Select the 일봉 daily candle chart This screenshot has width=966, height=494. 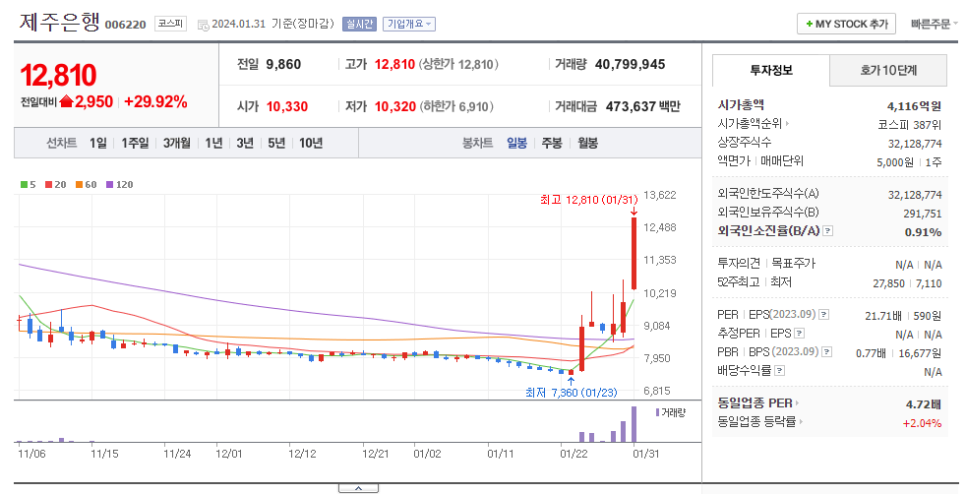coord(517,143)
